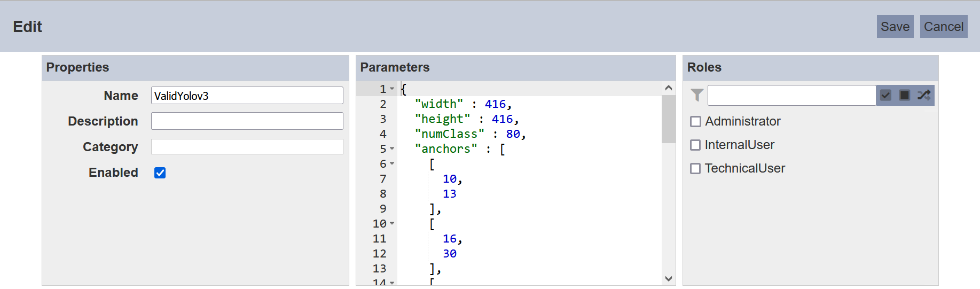
Task: Check the InternalUser role
Action: pos(695,145)
